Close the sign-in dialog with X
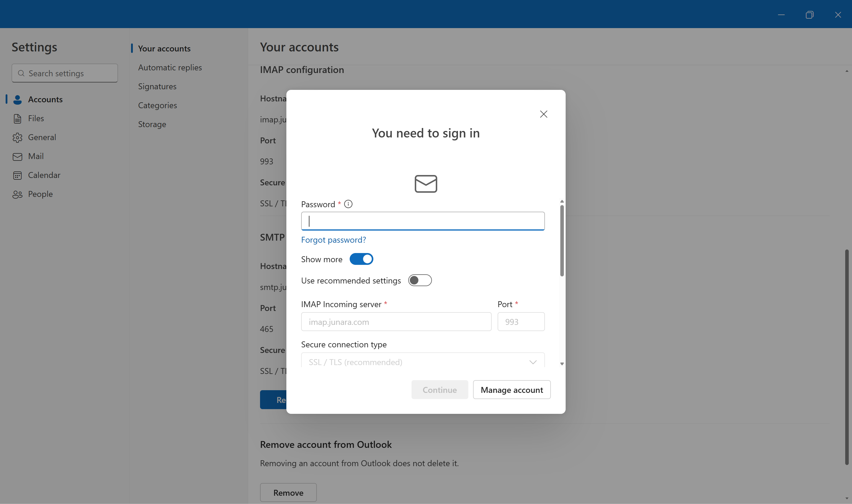The height and width of the screenshot is (504, 852). [x=543, y=114]
